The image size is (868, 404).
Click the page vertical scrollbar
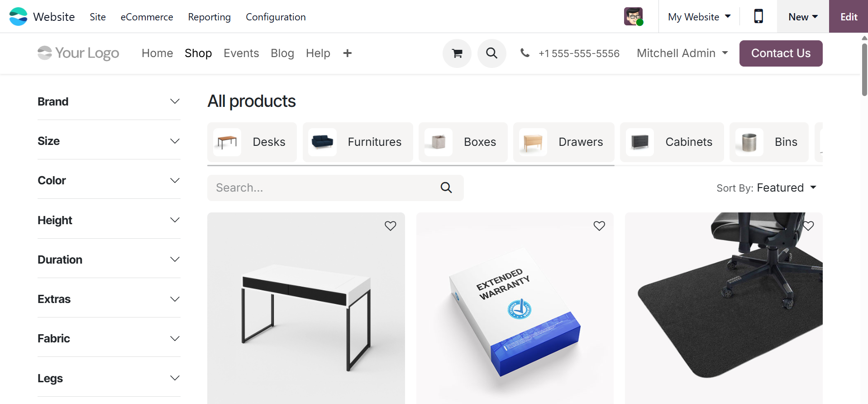(x=864, y=68)
